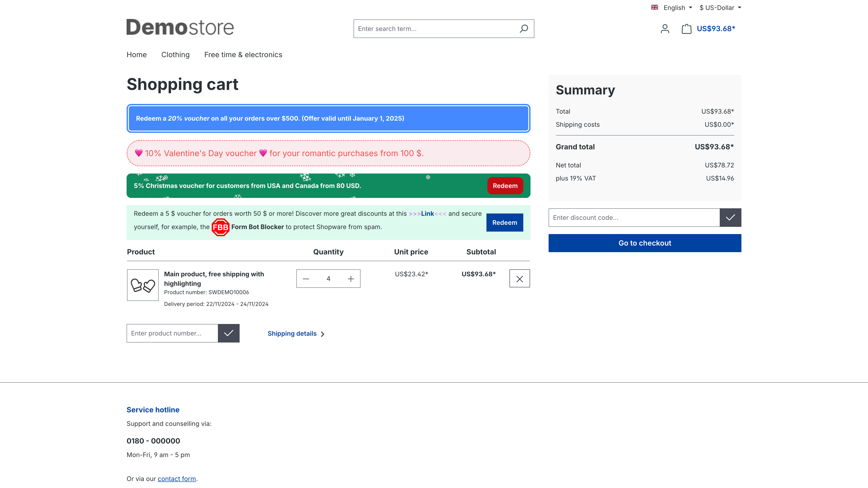Click the blue 5 $ voucher Redeem button
This screenshot has width=868, height=488.
tap(505, 223)
